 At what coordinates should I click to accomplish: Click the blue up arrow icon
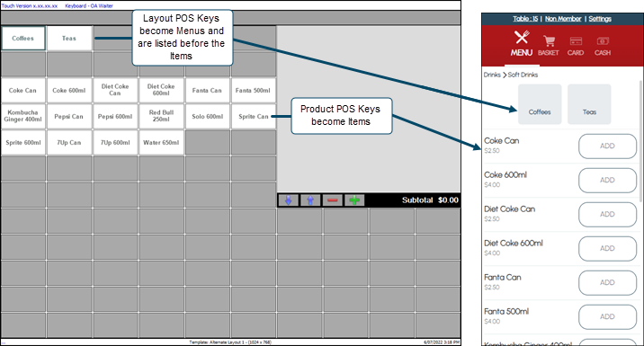pos(310,200)
